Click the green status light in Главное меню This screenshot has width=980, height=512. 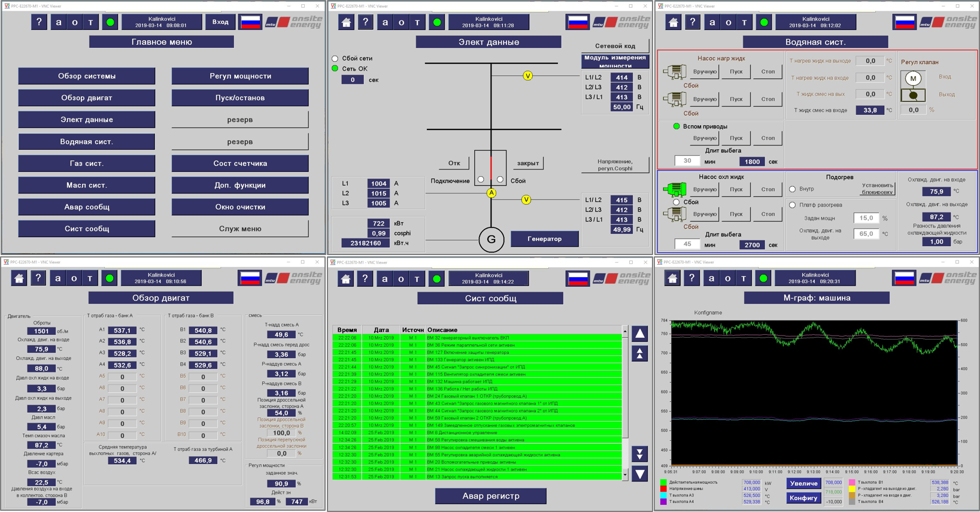tap(110, 22)
